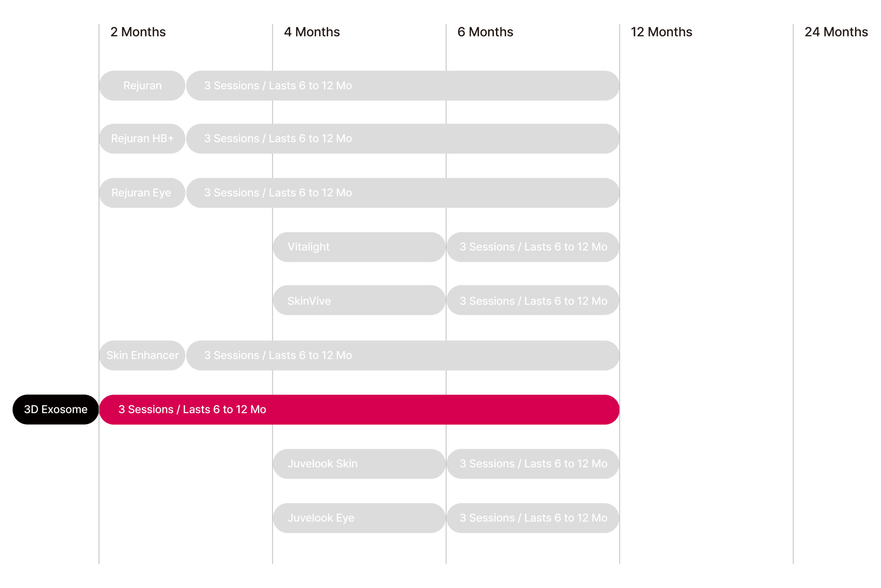The image size is (881, 588).
Task: Select the Rejuran Eye treatment pill
Action: click(x=142, y=193)
